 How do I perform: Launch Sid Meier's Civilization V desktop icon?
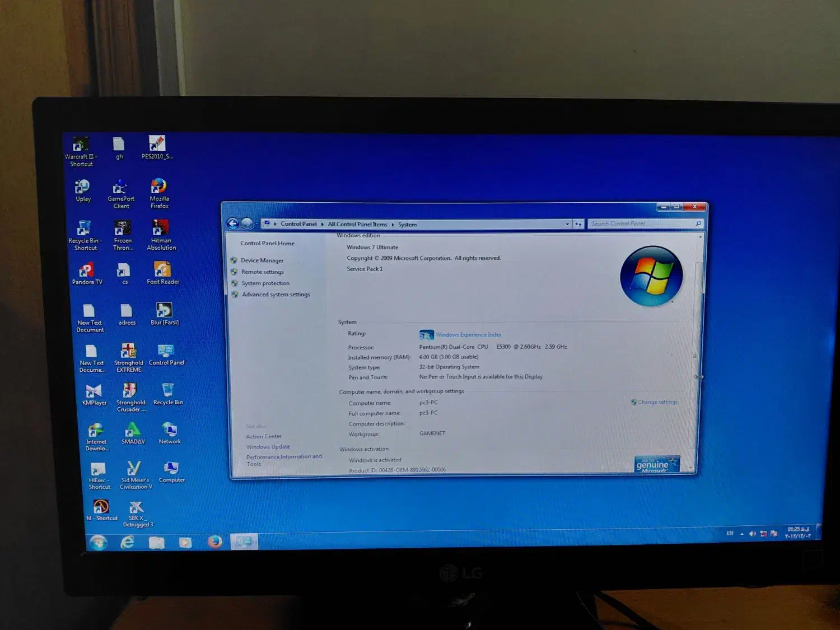[x=136, y=475]
